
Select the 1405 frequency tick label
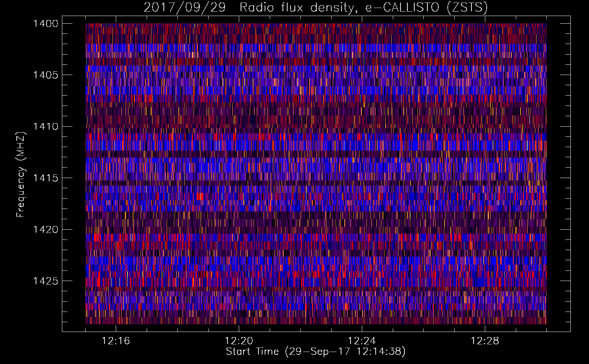[46, 75]
